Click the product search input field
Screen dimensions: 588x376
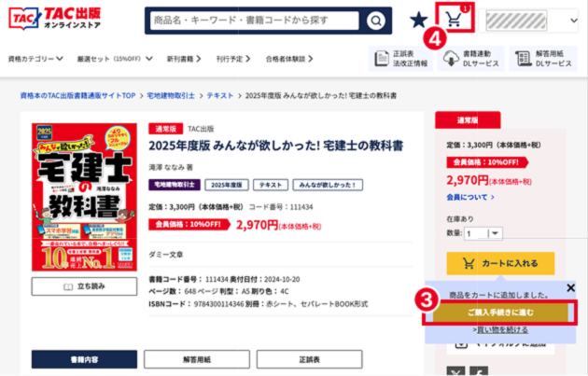point(255,21)
